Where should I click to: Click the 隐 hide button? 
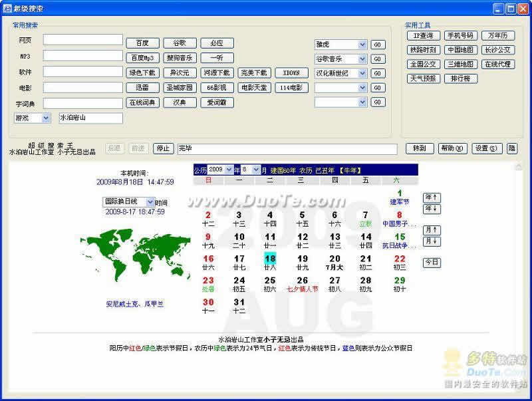(512, 148)
